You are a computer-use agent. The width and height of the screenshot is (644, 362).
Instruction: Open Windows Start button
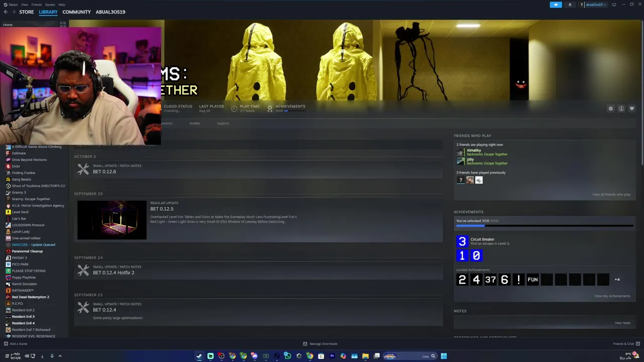click(x=444, y=356)
